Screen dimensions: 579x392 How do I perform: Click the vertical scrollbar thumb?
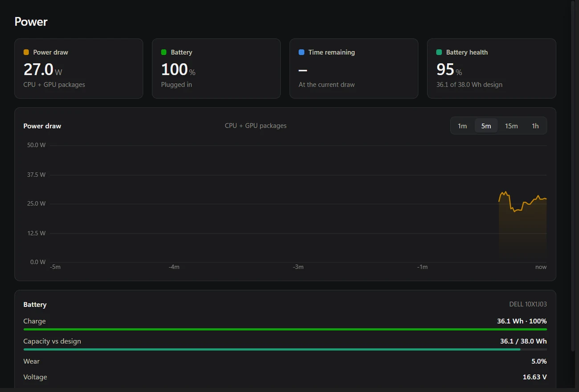573,176
